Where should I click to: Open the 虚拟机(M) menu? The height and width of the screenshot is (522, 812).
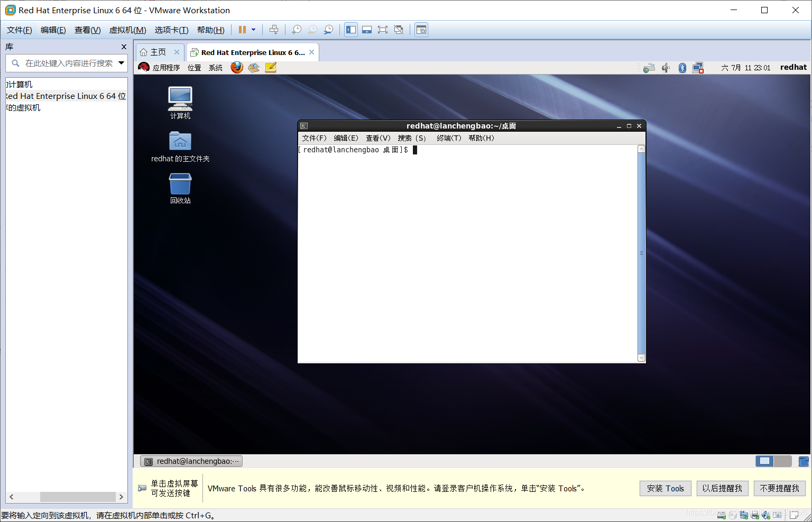(x=127, y=30)
